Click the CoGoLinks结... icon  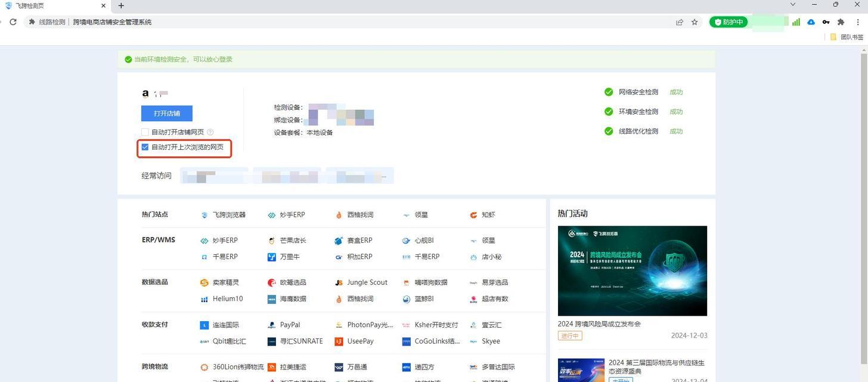pyautogui.click(x=406, y=341)
